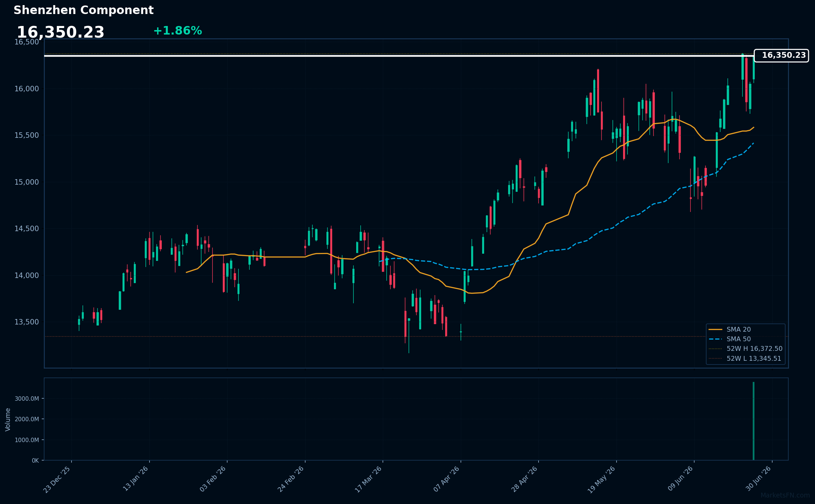
Task: Click the tall green volume bar
Action: point(753,421)
